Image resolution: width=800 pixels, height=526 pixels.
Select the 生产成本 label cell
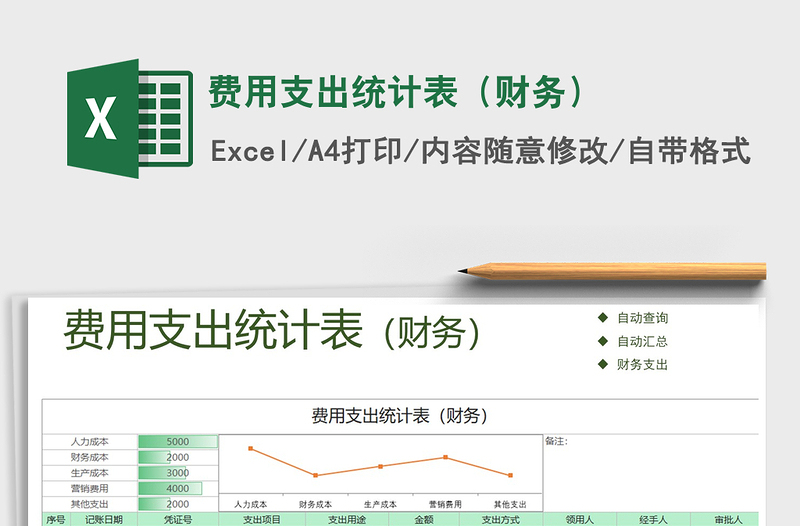click(x=90, y=473)
